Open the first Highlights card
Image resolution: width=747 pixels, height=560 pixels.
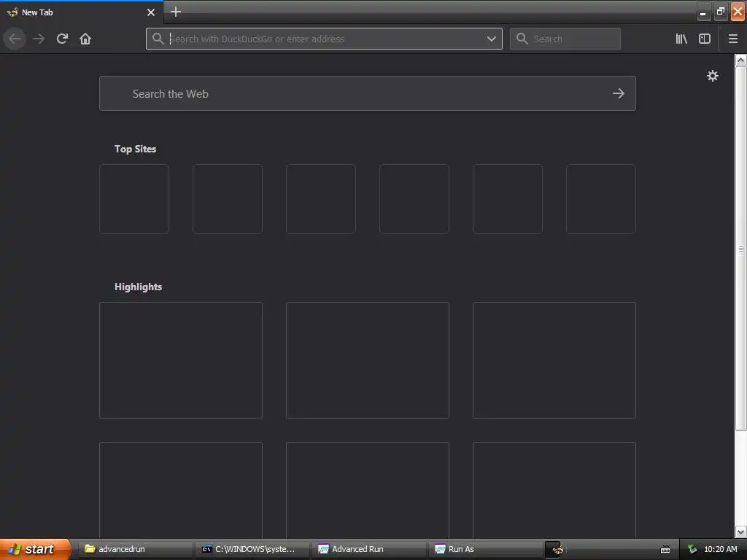coord(181,360)
